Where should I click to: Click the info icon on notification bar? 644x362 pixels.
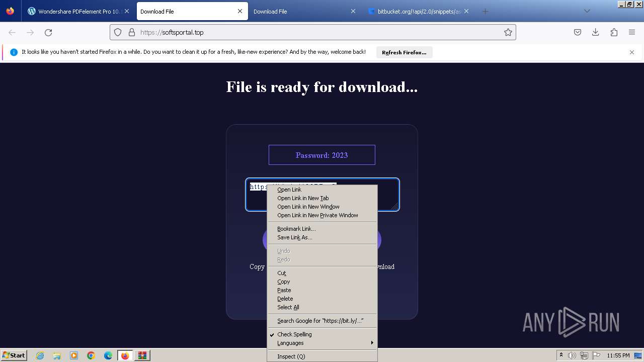click(x=14, y=52)
